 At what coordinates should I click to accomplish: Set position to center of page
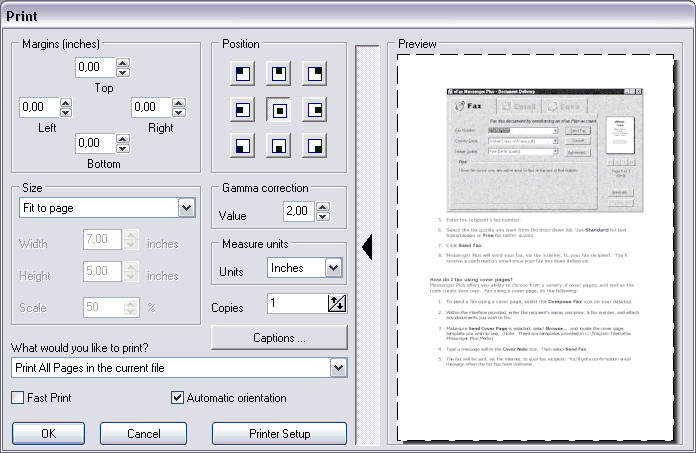[x=278, y=110]
